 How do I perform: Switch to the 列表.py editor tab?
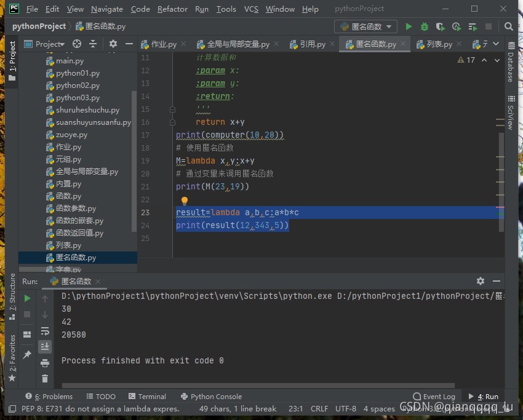point(439,44)
